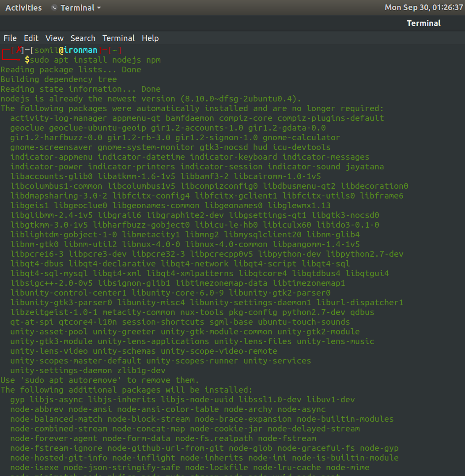Click 'icu-devtools' package name
This screenshot has height=476, width=465.
point(302,147)
